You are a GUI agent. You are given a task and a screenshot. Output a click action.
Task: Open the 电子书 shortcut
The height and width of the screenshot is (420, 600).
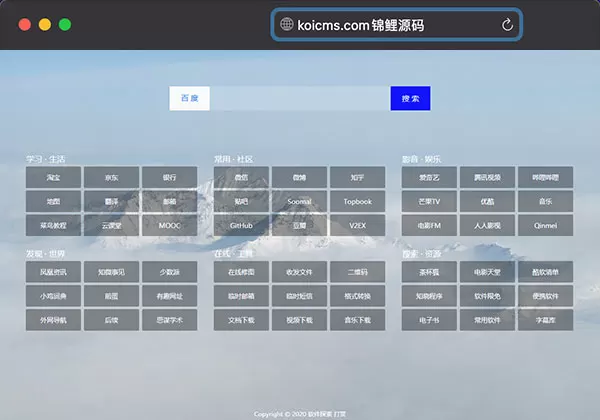pyautogui.click(x=429, y=320)
